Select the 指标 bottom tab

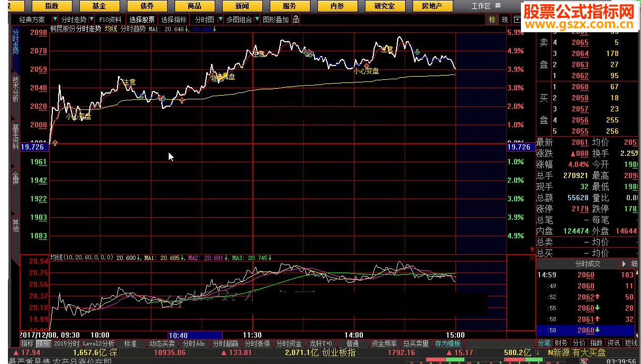[x=28, y=343]
